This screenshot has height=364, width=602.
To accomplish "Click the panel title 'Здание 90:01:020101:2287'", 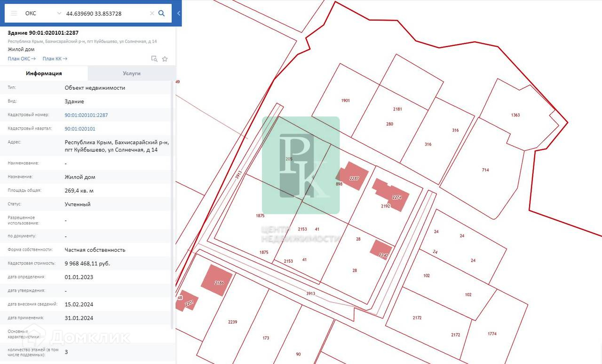I will [x=43, y=33].
